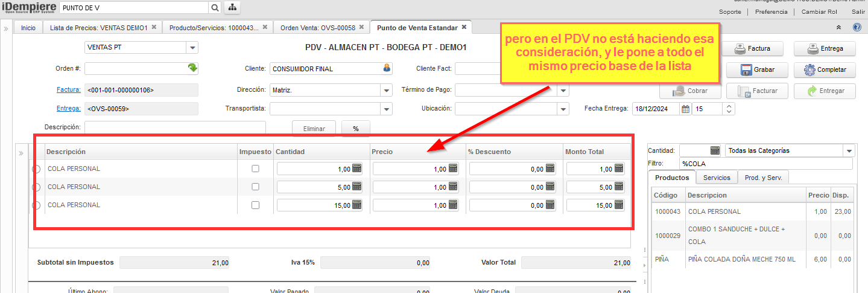Expand the Todas las Categorías dropdown

[x=849, y=150]
